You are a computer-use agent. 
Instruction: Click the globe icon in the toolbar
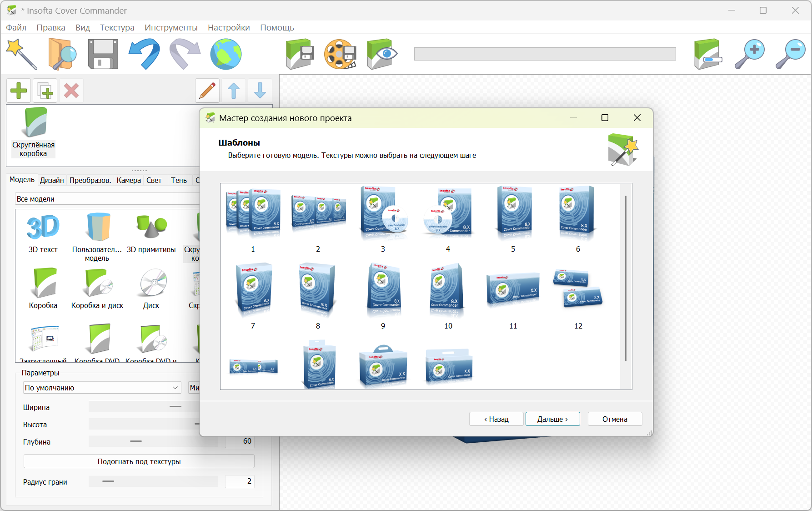tap(226, 54)
